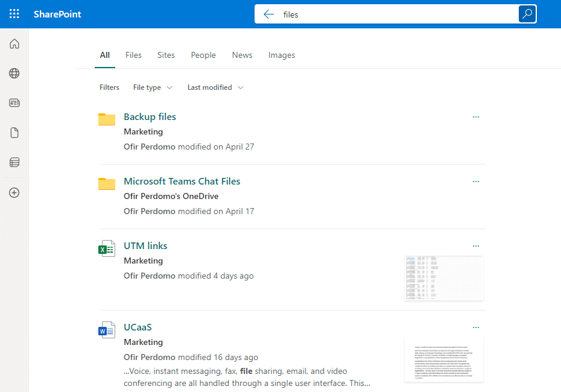Switch to the Sites tab
Viewport: 561px width, 392px height.
pyautogui.click(x=166, y=55)
